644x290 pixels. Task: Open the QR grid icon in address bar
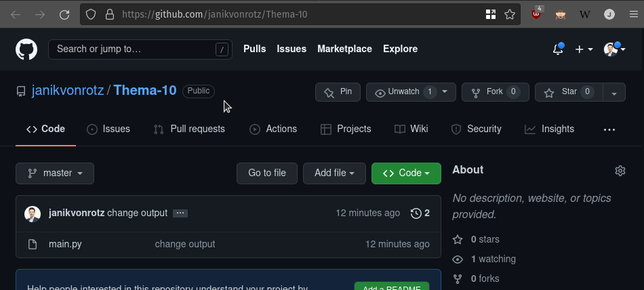491,15
